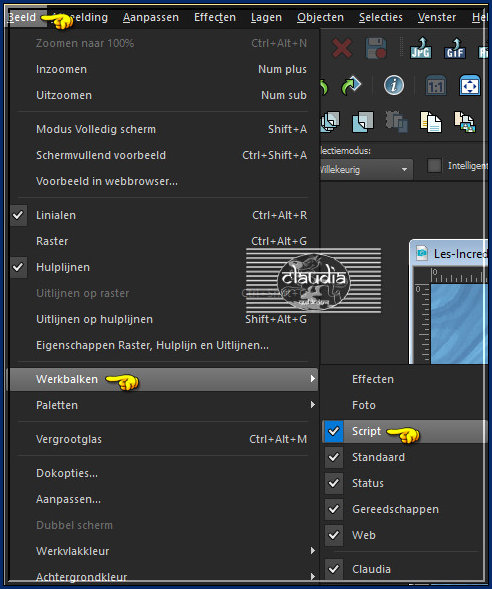
Task: Open the Lagen menu
Action: 266,17
